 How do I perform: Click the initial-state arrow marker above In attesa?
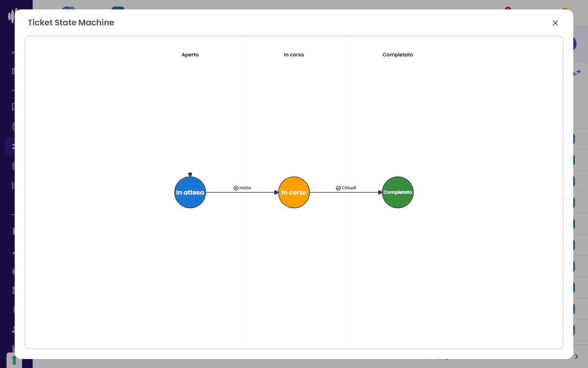pyautogui.click(x=190, y=175)
